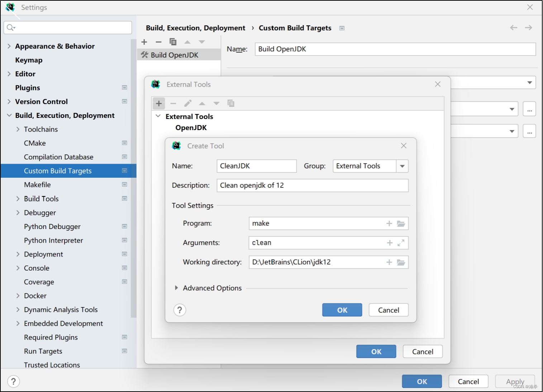
Task: Click the project-level settings icon beside the Custom Build Targets heading
Action: 342,28
